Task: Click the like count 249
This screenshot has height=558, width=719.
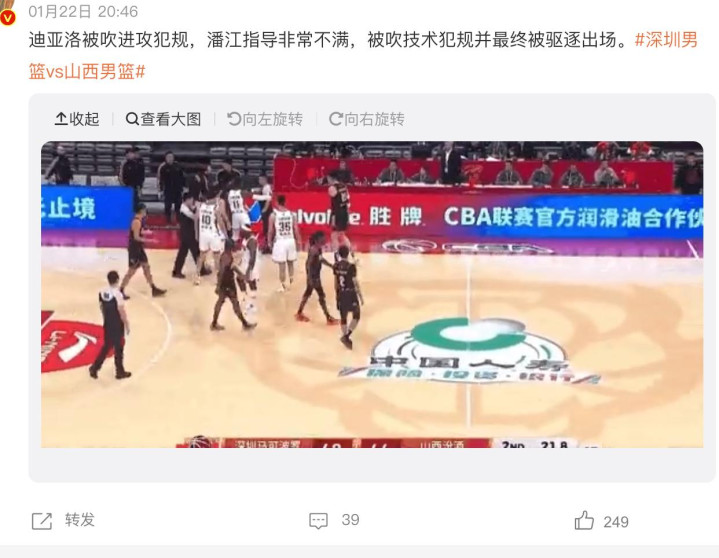Action: click(616, 522)
